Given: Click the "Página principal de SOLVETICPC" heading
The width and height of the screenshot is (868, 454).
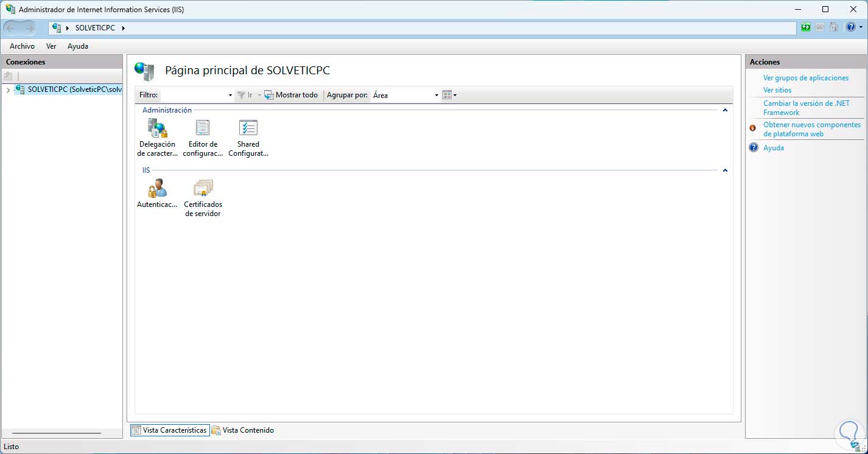Looking at the screenshot, I should click(247, 71).
